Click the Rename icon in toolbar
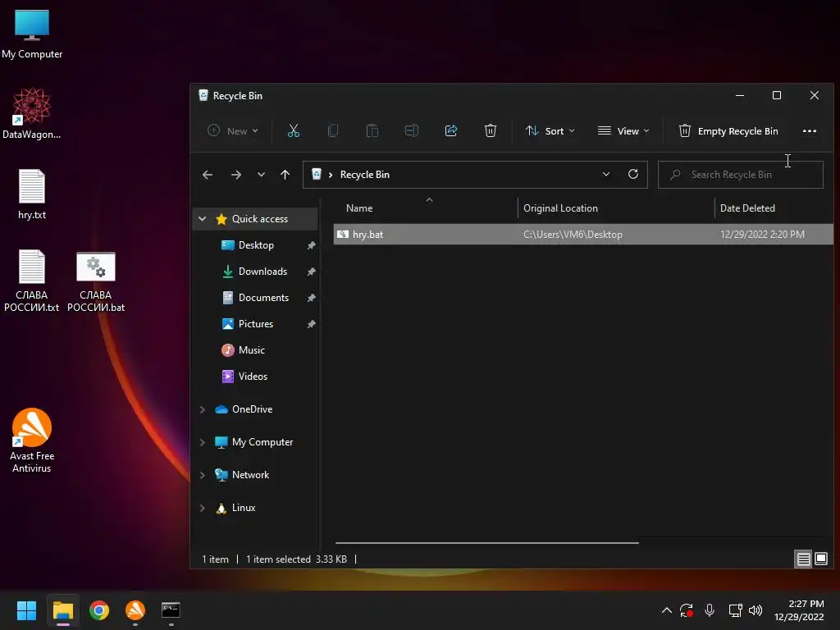This screenshot has width=840, height=630. 412,130
